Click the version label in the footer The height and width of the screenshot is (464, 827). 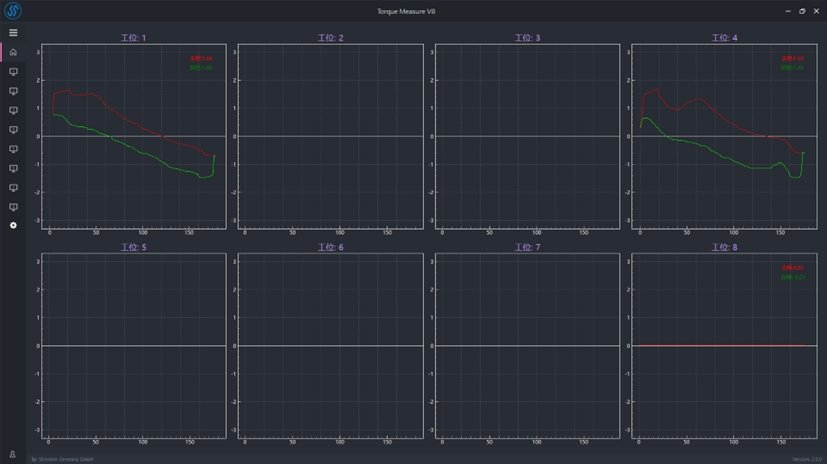tap(807, 459)
